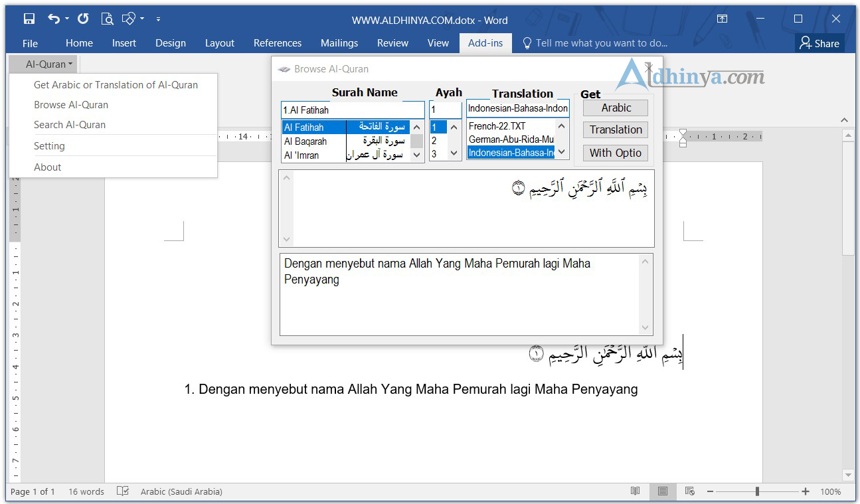Open the File tab
Screen dimensions: 860x504
[30, 43]
